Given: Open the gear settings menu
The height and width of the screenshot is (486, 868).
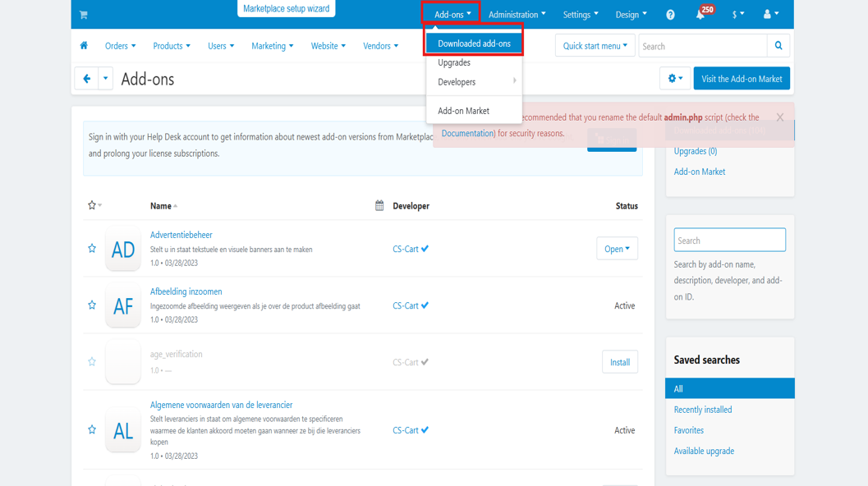Looking at the screenshot, I should pos(675,79).
